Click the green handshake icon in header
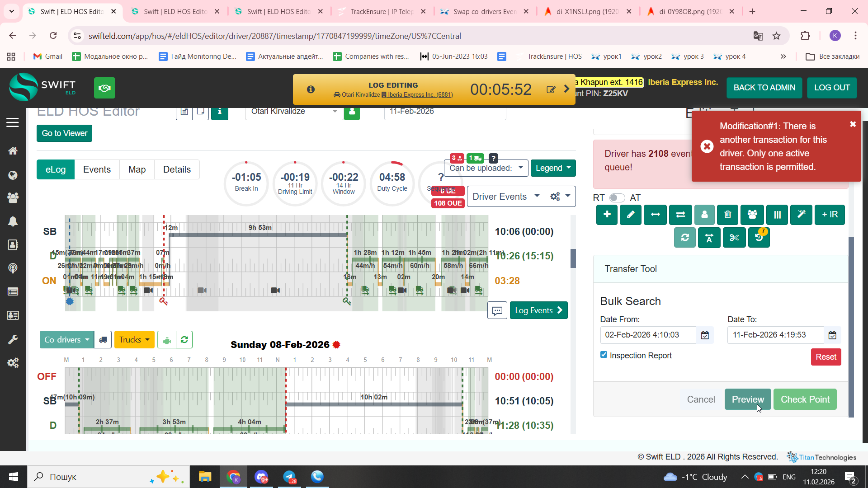 click(x=104, y=88)
